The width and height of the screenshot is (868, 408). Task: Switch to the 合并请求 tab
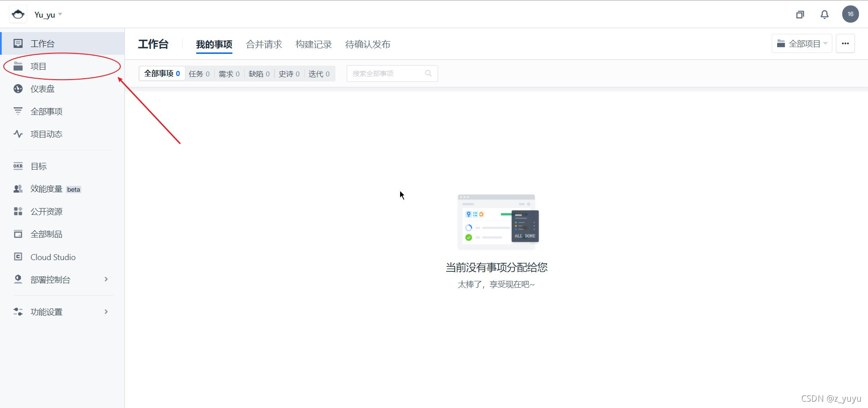coord(264,44)
